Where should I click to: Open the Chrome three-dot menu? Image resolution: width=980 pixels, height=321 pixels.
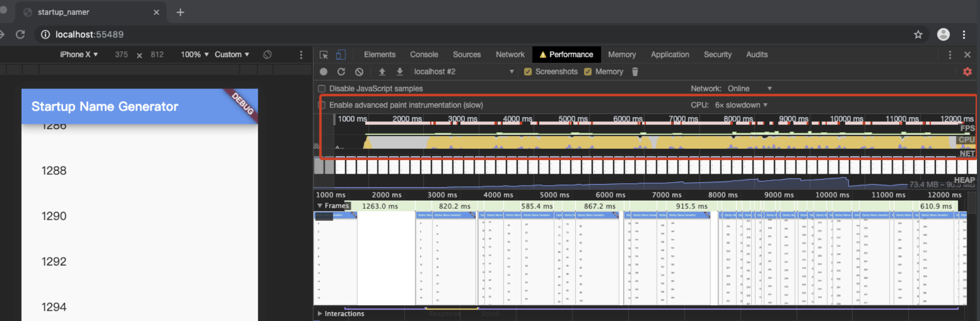pos(964,34)
